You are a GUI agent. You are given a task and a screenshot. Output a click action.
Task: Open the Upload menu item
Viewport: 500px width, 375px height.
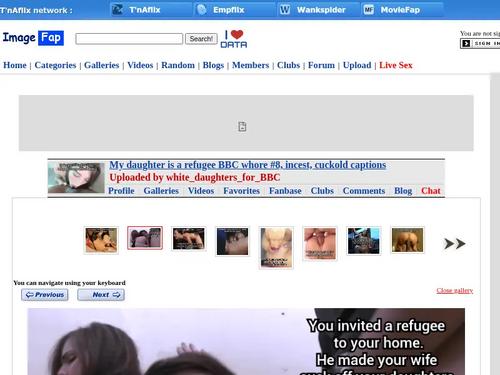(357, 65)
